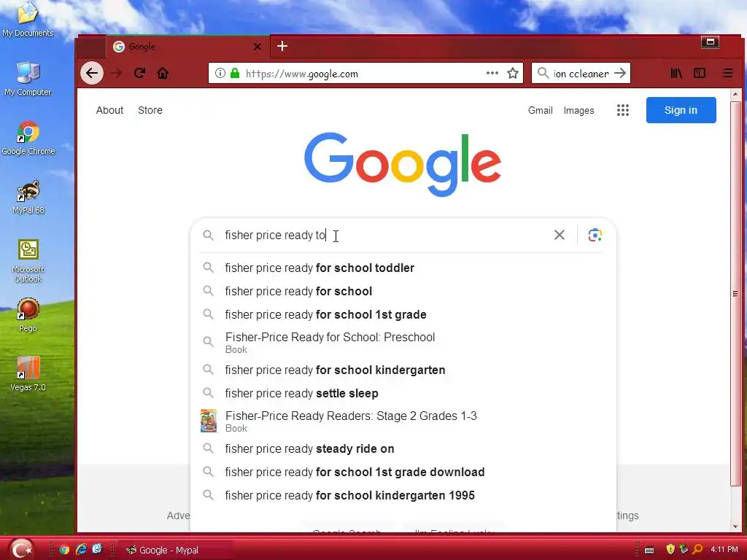The width and height of the screenshot is (747, 560).
Task: Submit the toolbar search with the arrow
Action: 620,74
